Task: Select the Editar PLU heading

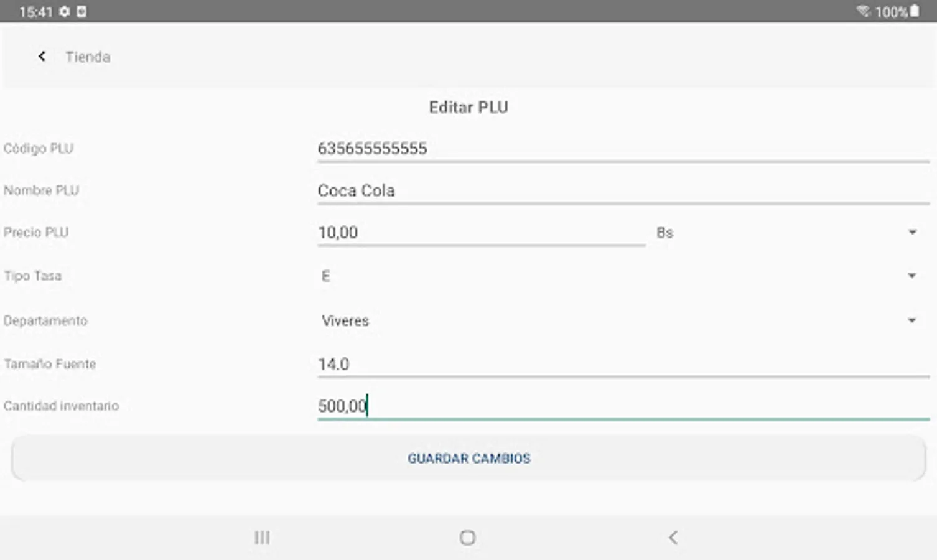Action: pos(468,107)
